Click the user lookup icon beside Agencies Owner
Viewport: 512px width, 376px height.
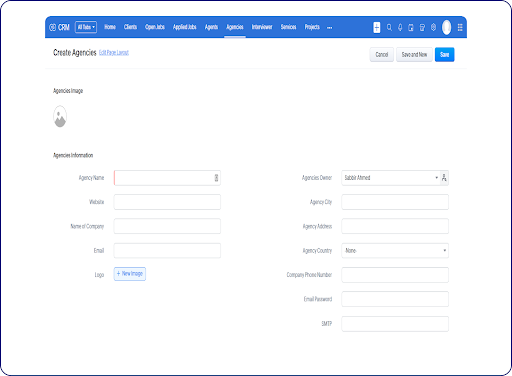click(444, 178)
